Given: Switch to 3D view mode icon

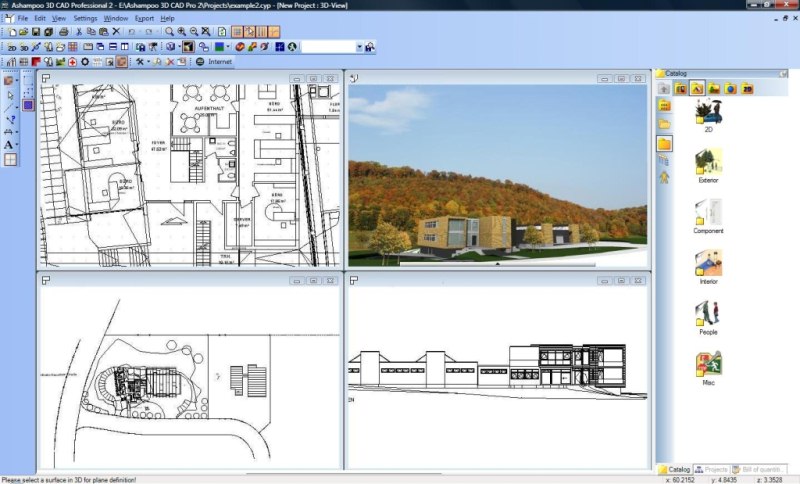Looking at the screenshot, I should [23, 47].
